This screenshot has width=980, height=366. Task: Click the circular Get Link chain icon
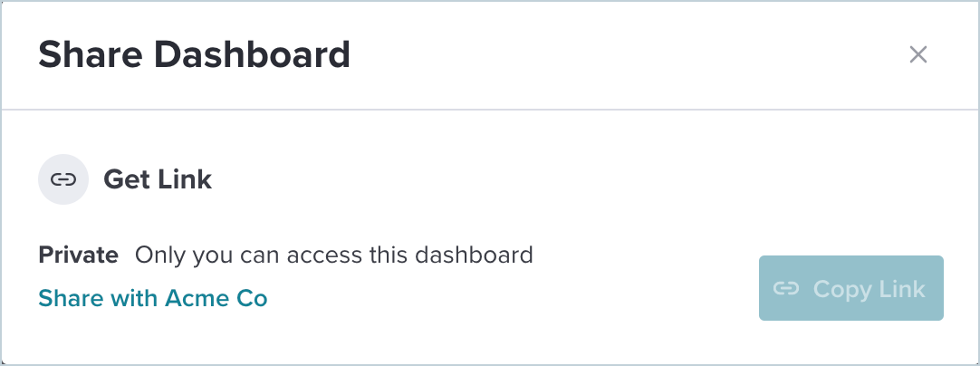(x=63, y=179)
